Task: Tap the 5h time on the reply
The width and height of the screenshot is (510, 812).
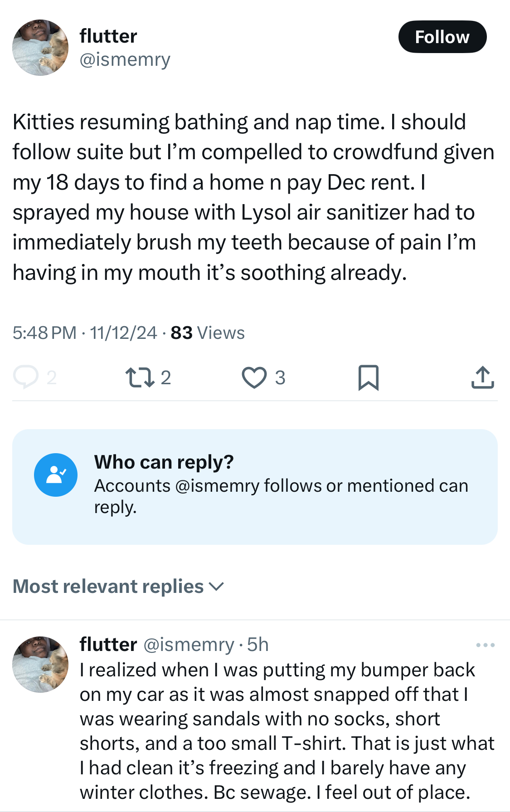Action: [x=258, y=645]
